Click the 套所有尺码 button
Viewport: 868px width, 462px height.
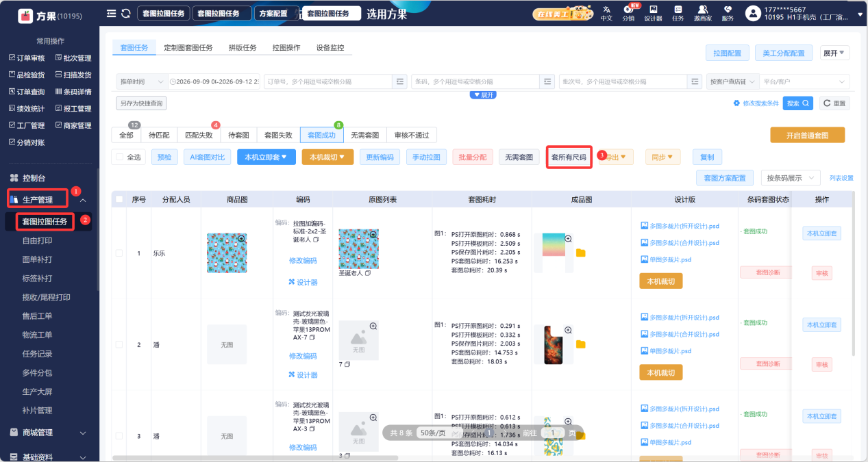[x=569, y=157]
